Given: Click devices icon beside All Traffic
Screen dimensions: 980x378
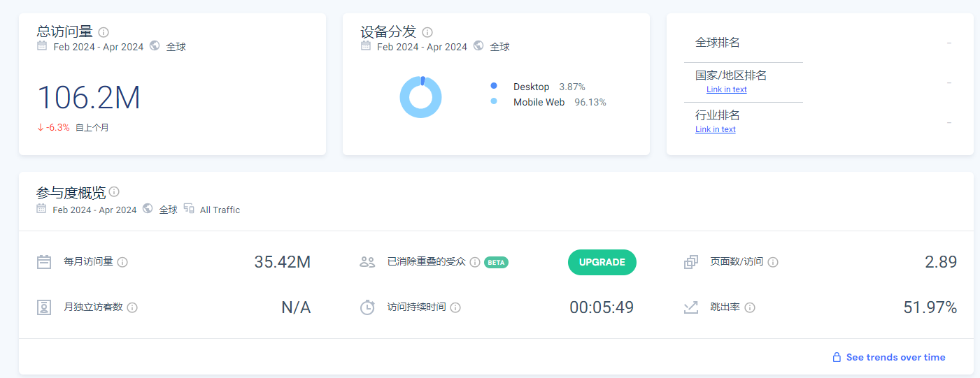Looking at the screenshot, I should [x=189, y=209].
